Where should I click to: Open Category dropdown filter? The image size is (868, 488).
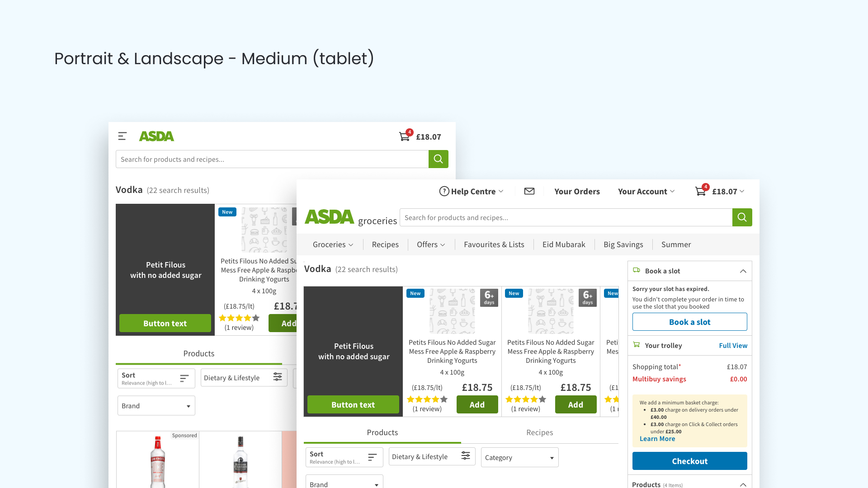(x=519, y=457)
